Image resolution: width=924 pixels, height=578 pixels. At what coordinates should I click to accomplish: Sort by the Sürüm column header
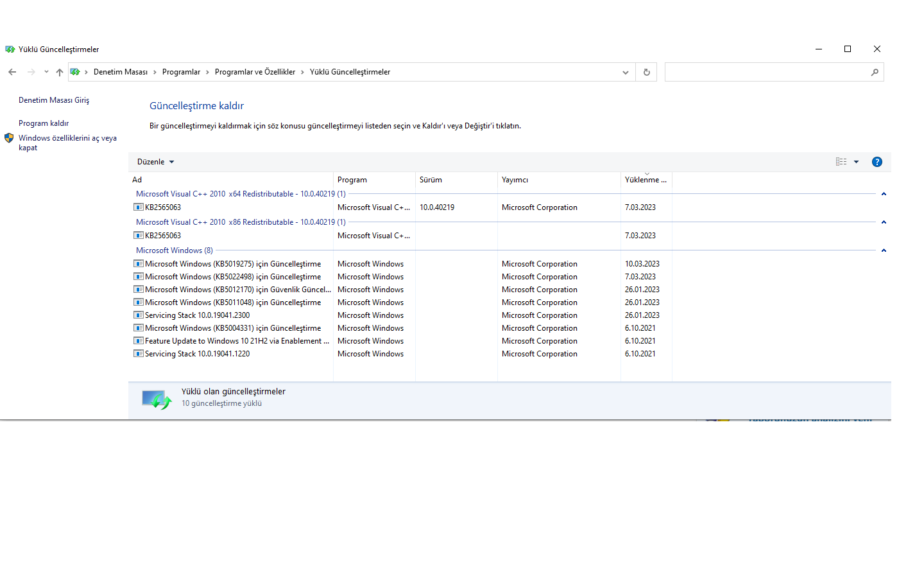(x=456, y=180)
